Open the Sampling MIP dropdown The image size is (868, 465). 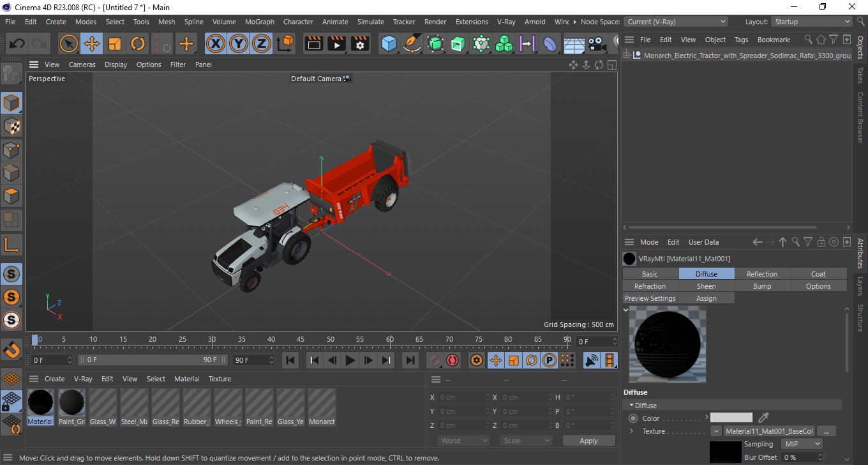[803, 444]
